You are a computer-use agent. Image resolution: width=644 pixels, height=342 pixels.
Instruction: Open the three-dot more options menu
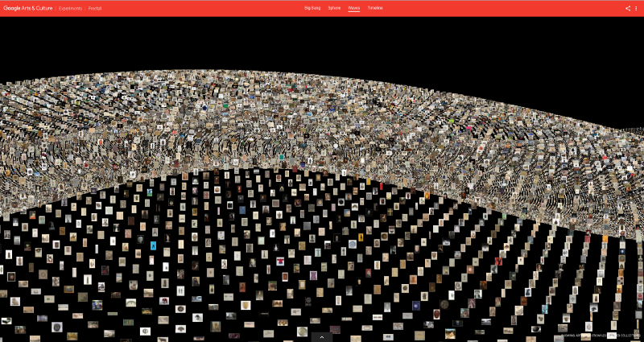click(x=636, y=8)
